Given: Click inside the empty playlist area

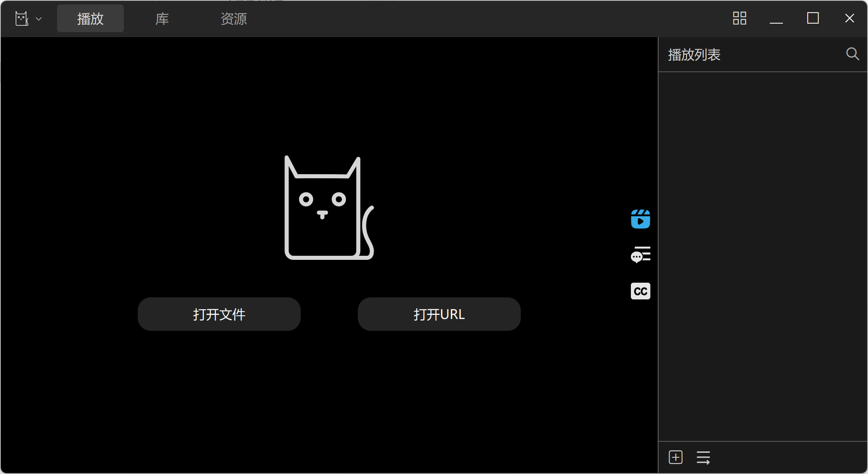Looking at the screenshot, I should pyautogui.click(x=762, y=253).
